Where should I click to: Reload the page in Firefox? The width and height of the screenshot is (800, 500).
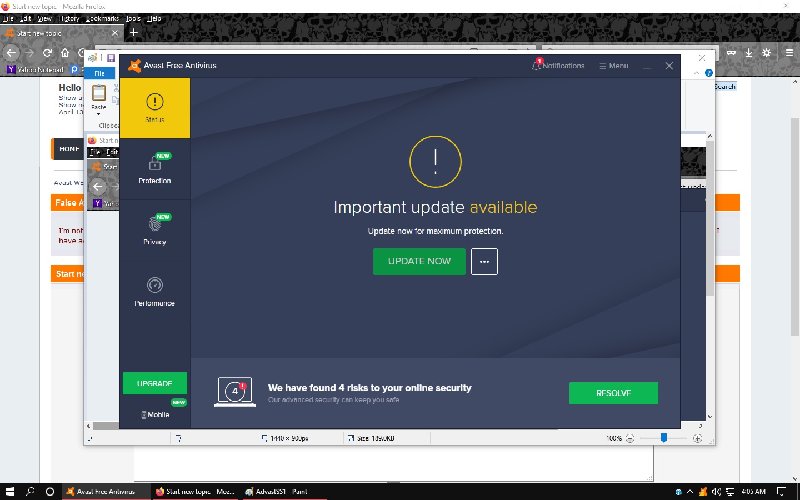tap(47, 53)
